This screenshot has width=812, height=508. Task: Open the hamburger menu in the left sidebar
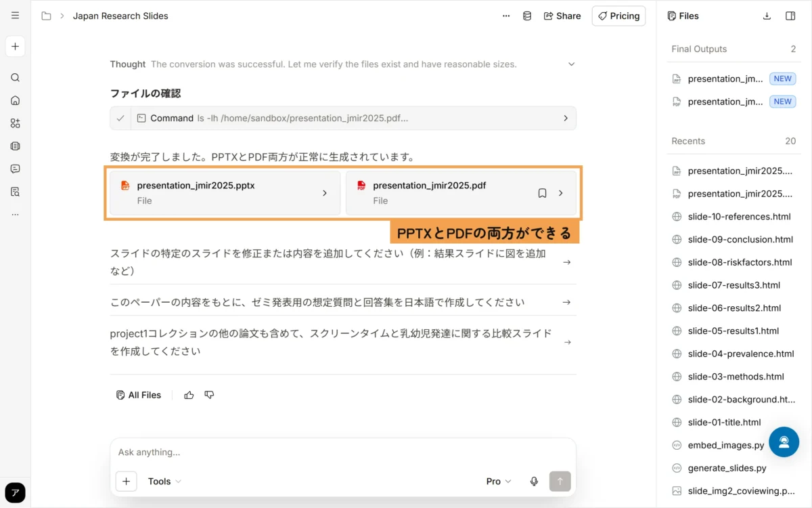pos(15,16)
